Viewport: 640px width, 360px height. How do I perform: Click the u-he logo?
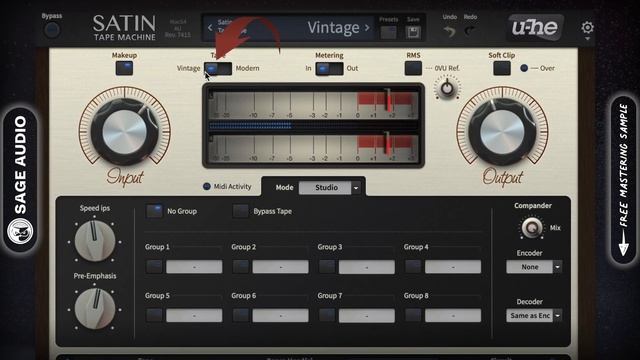(535, 27)
